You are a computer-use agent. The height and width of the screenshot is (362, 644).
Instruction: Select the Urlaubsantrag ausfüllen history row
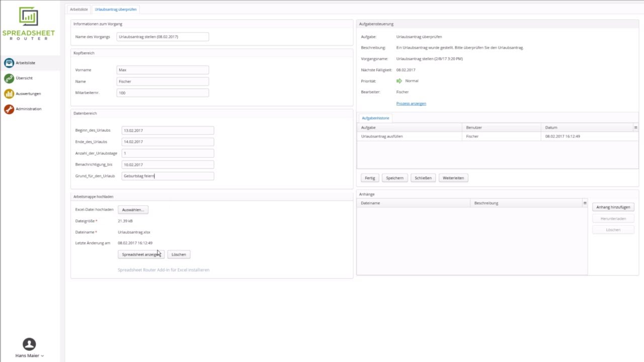pyautogui.click(x=498, y=136)
